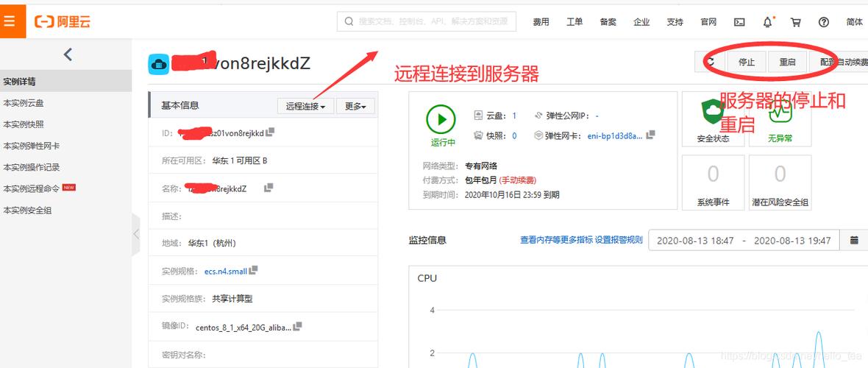Open 支持 in top navigation
Screen dimensions: 868x368
click(675, 22)
